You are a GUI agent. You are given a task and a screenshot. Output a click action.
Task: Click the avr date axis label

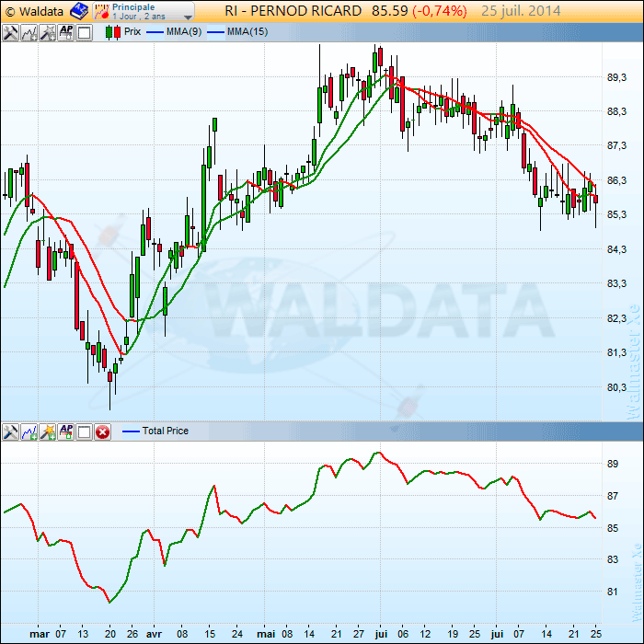click(x=154, y=634)
